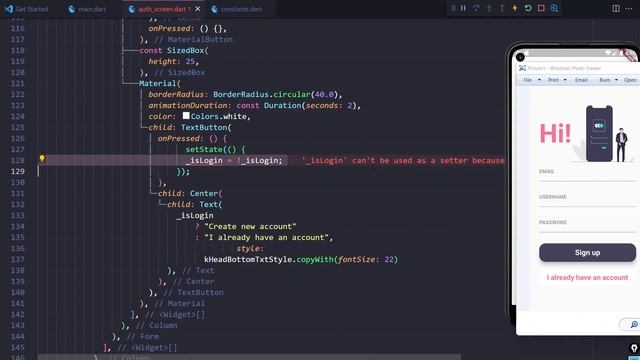Click the BorderRadius.circular(40.0) expression
Viewport: 640px width, 360px height.
[x=276, y=94]
